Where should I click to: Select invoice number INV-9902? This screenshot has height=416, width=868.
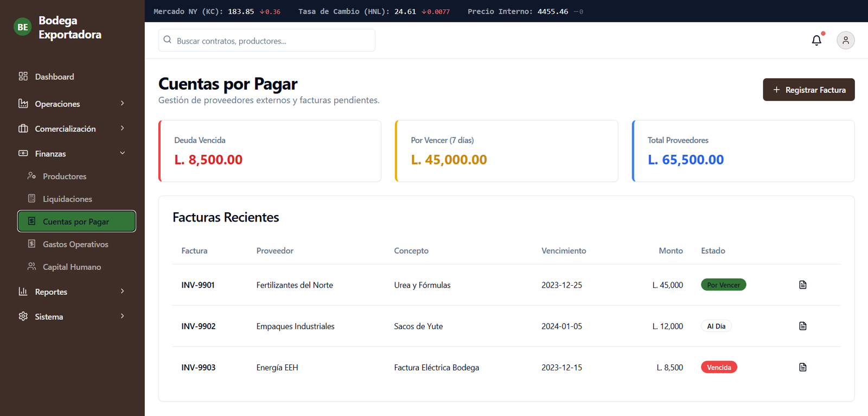199,326
